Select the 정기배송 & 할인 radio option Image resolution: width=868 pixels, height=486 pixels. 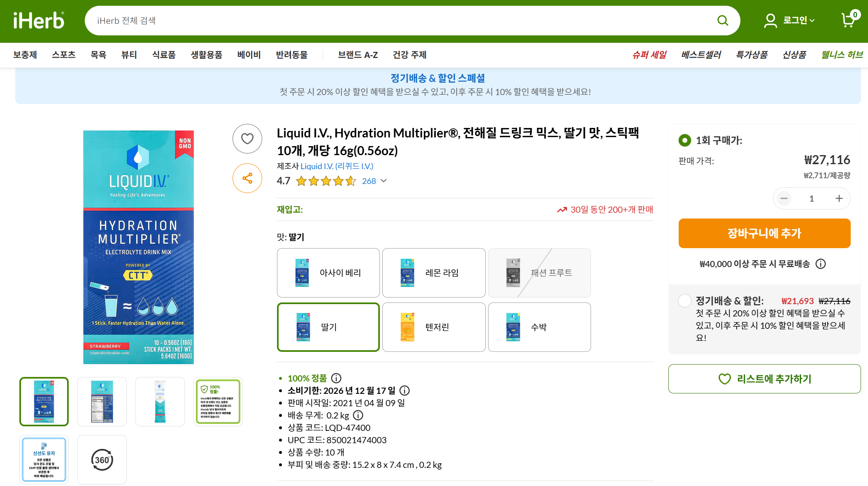pos(684,301)
